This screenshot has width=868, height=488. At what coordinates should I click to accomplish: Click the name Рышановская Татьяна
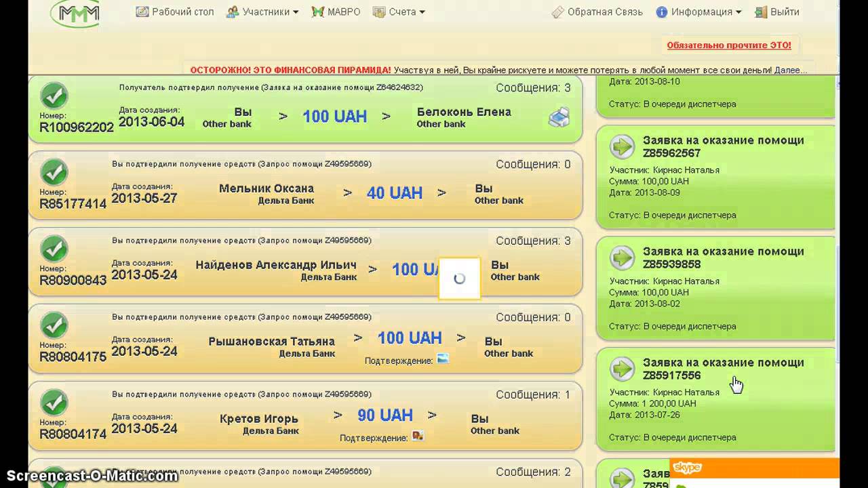pos(272,342)
